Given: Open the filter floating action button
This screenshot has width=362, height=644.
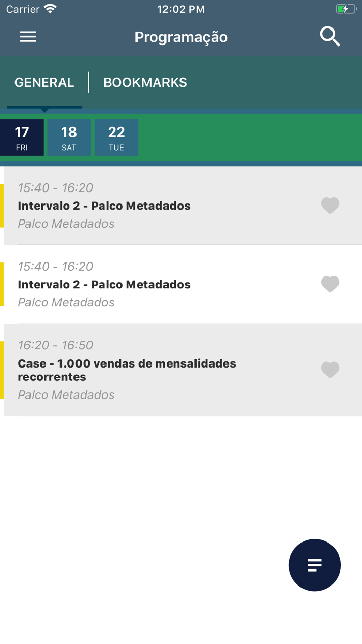Looking at the screenshot, I should (x=314, y=565).
